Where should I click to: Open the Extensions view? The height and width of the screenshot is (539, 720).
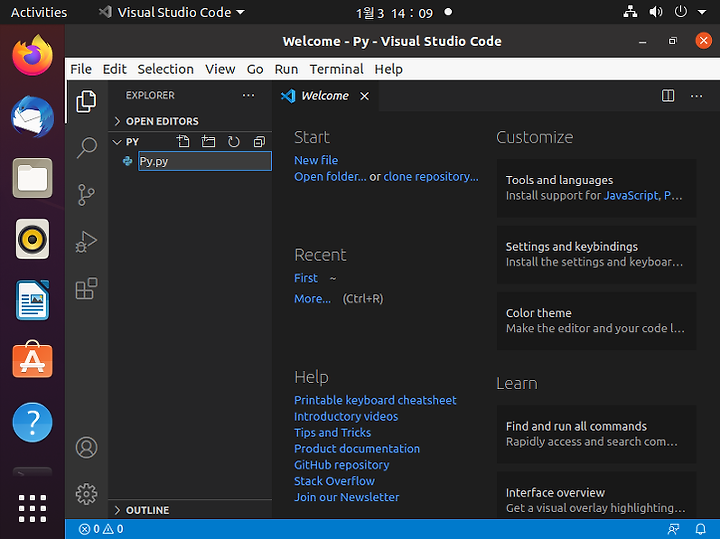[x=86, y=288]
